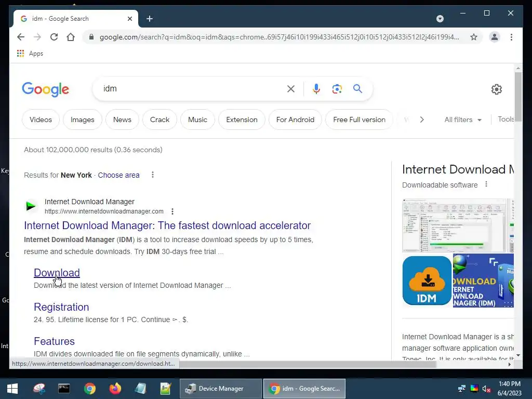
Task: Go back to the previous page
Action: coord(21,37)
